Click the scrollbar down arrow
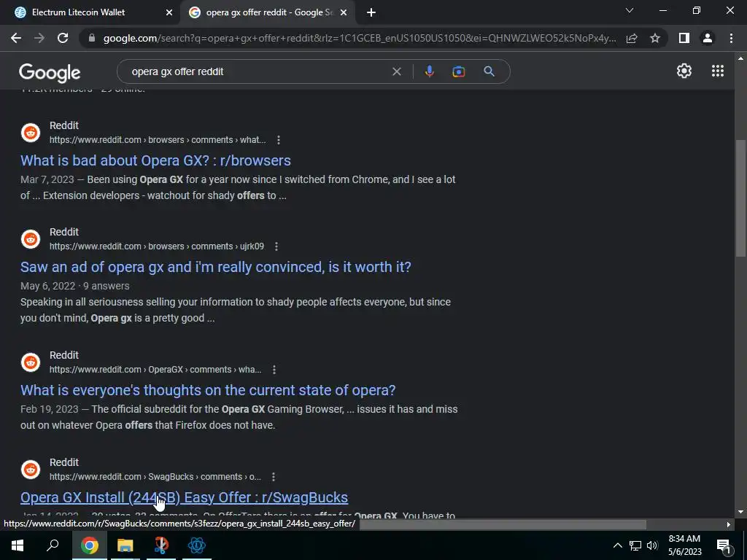 click(740, 512)
